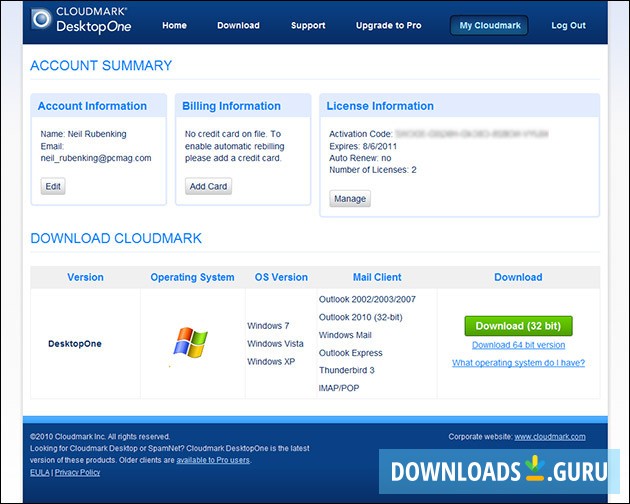630x504 pixels.
Task: Open 'What operating system do I have?' link
Action: click(518, 363)
